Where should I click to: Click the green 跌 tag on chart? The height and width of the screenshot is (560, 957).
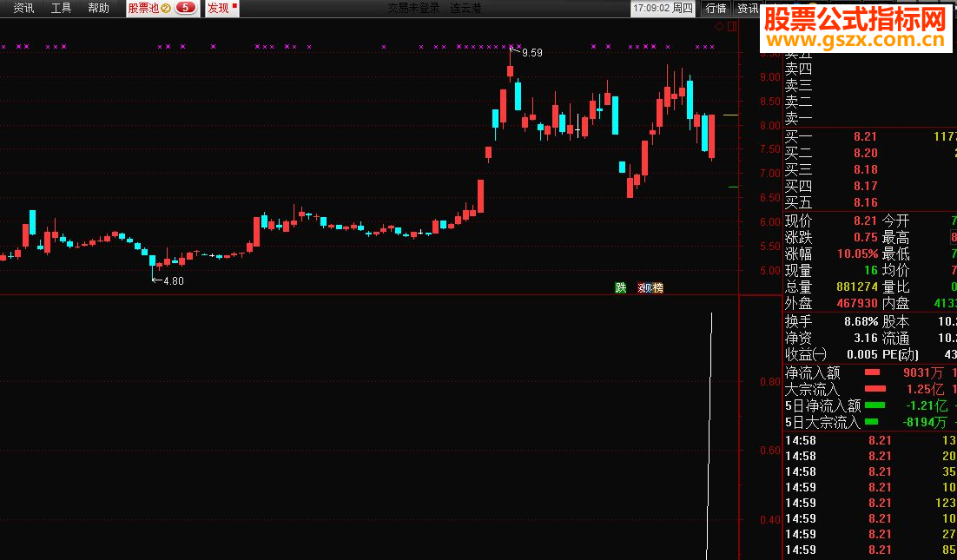point(621,288)
